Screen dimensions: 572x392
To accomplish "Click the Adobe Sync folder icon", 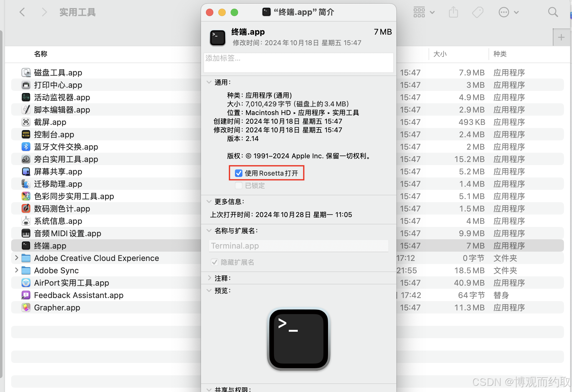I will click(26, 271).
